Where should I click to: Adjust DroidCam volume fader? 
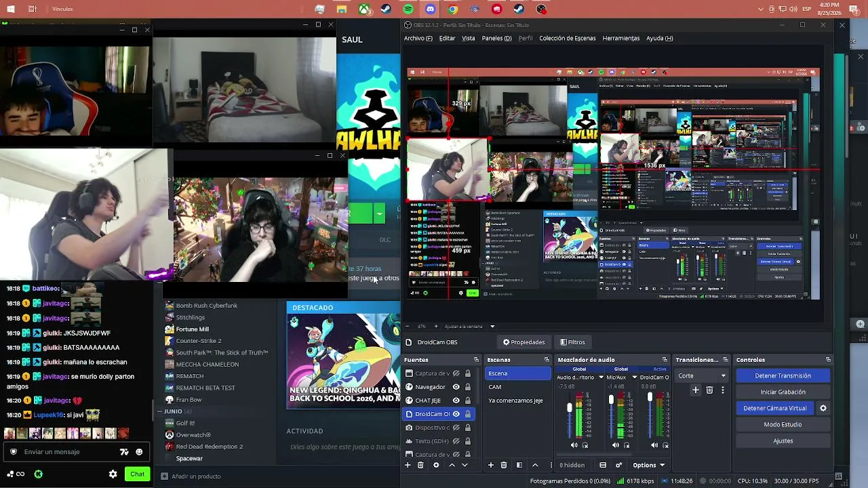[x=650, y=396]
